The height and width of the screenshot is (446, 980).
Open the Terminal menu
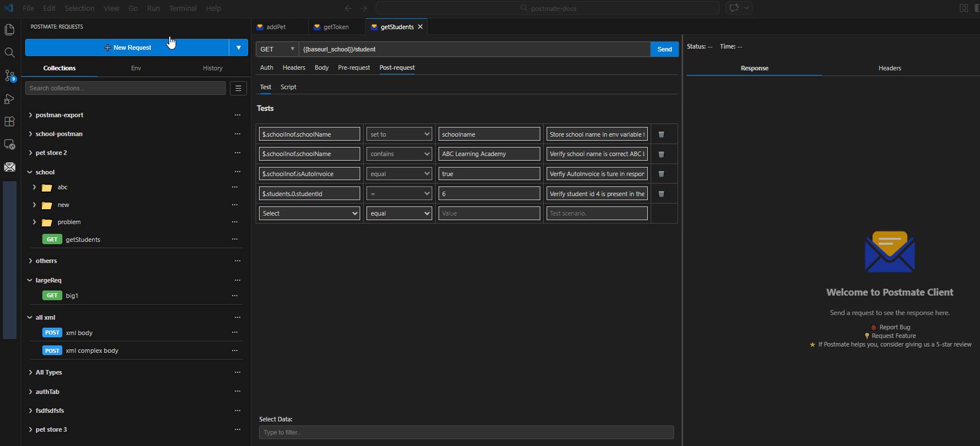point(182,8)
